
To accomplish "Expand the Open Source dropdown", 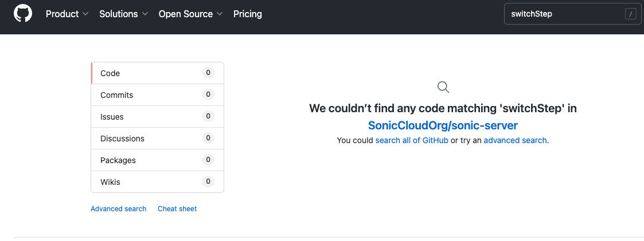I will pyautogui.click(x=190, y=14).
